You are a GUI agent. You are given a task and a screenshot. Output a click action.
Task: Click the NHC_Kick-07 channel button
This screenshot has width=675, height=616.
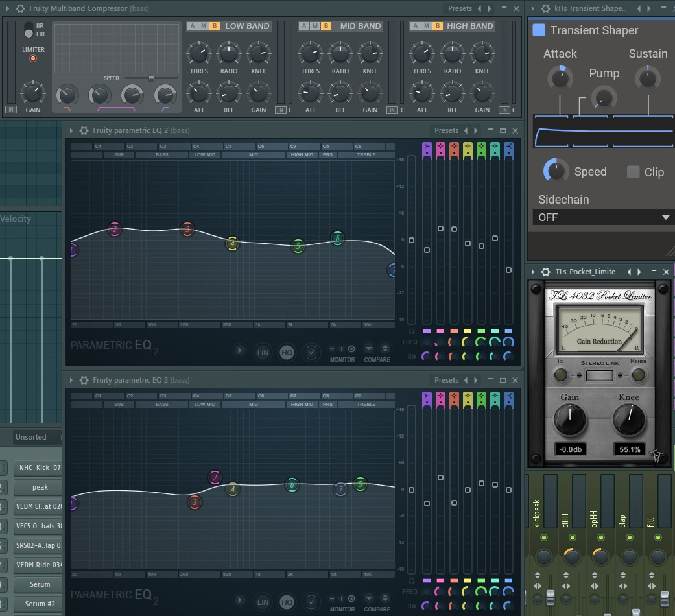coord(40,468)
